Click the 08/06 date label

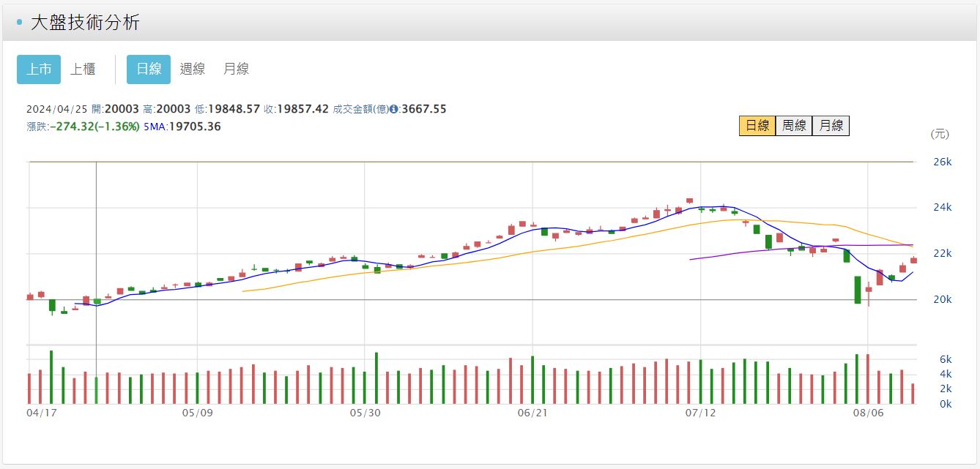(x=868, y=413)
